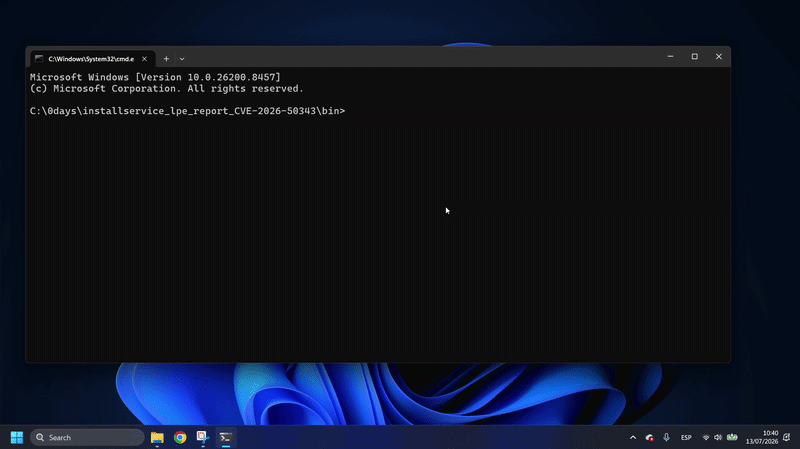Launch Google Chrome from taskbar
Screen dimensions: 800x449
[x=180, y=437]
